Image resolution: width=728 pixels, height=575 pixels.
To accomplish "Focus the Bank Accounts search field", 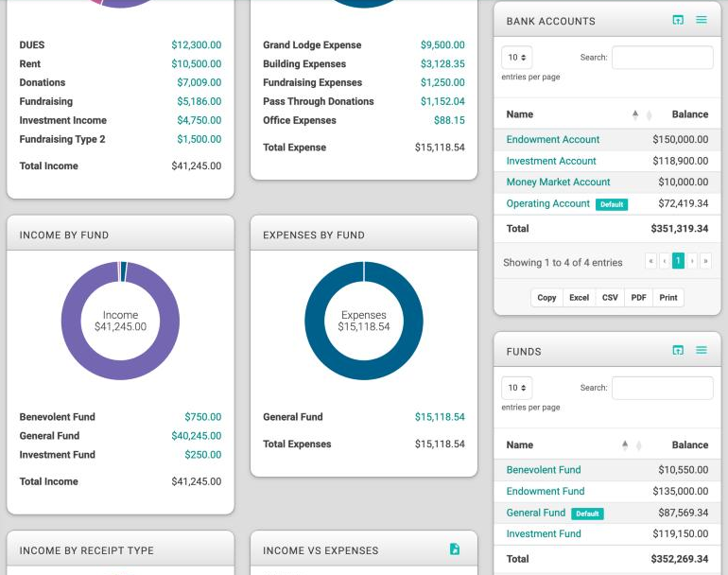I will click(662, 58).
